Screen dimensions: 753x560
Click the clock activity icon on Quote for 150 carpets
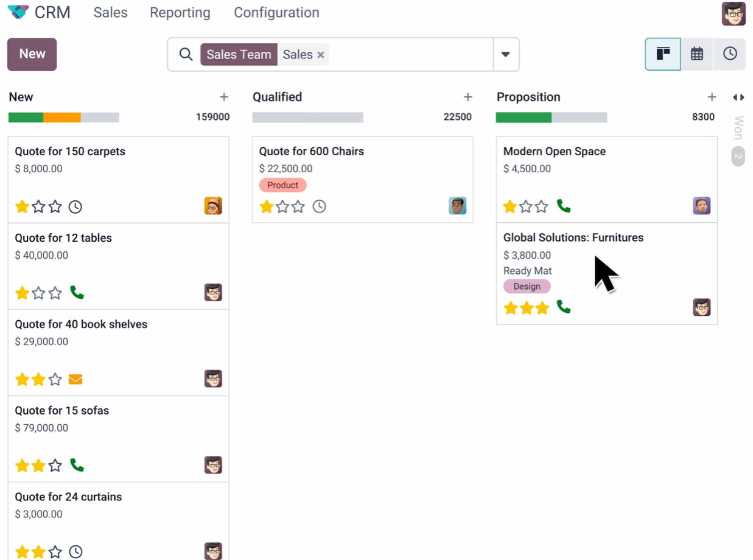coord(75,206)
